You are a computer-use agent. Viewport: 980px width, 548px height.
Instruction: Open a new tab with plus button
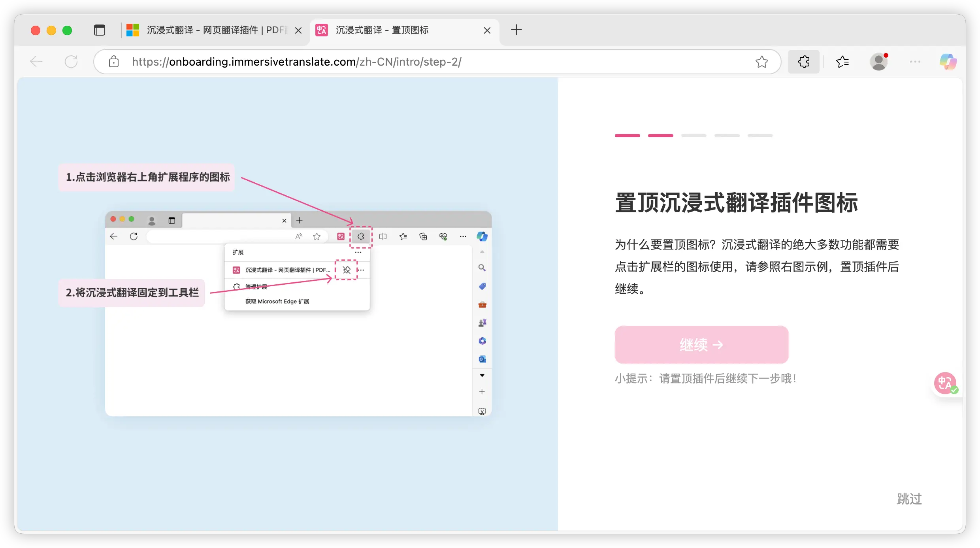point(516,30)
